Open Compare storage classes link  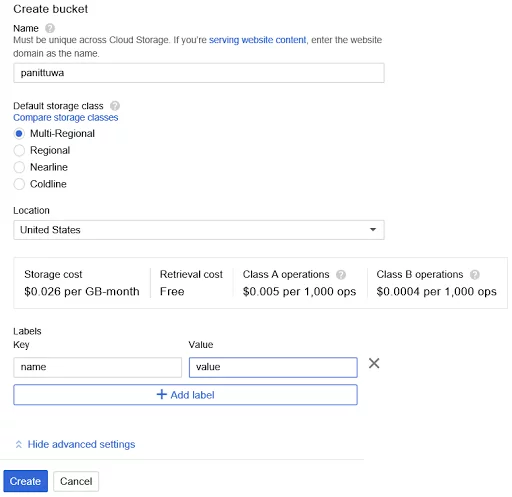[66, 118]
